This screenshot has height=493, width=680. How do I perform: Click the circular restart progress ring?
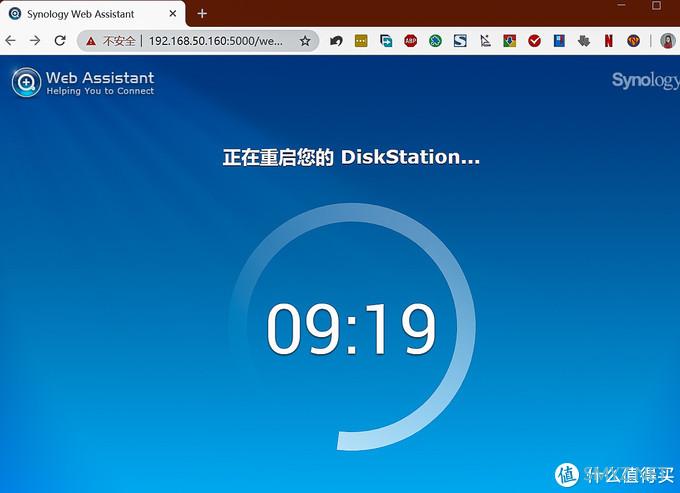(x=352, y=327)
